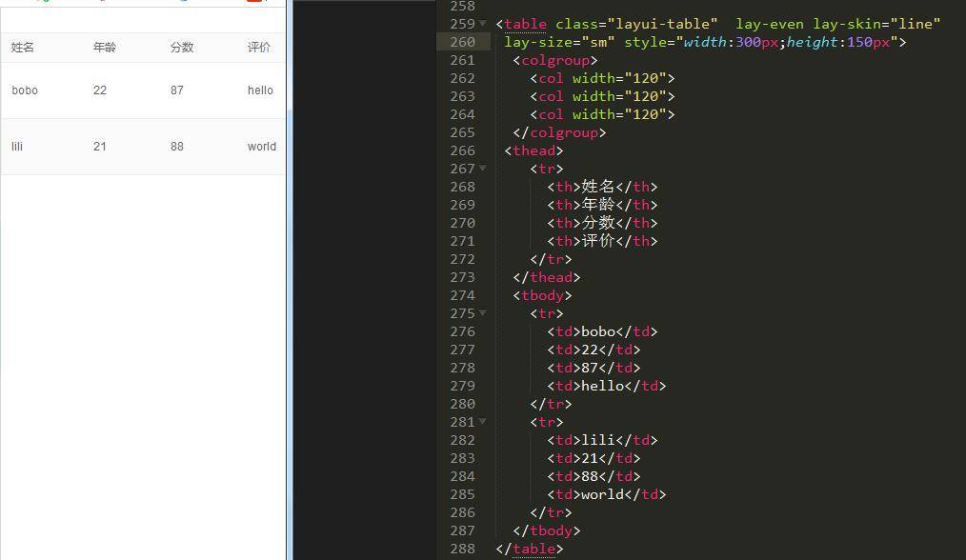Click the opening tbody tag on line 274
This screenshot has width=966, height=560.
[542, 295]
